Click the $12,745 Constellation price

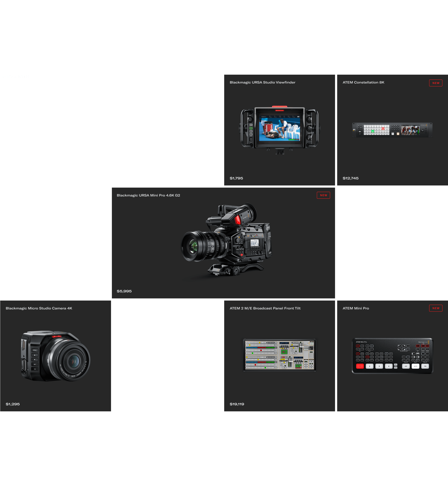click(350, 178)
